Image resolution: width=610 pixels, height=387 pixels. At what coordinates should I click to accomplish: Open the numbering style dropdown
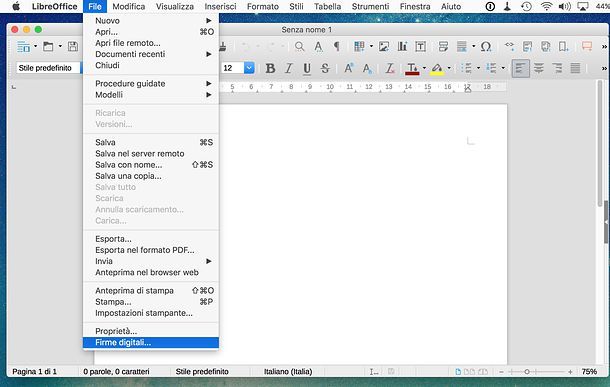(503, 68)
